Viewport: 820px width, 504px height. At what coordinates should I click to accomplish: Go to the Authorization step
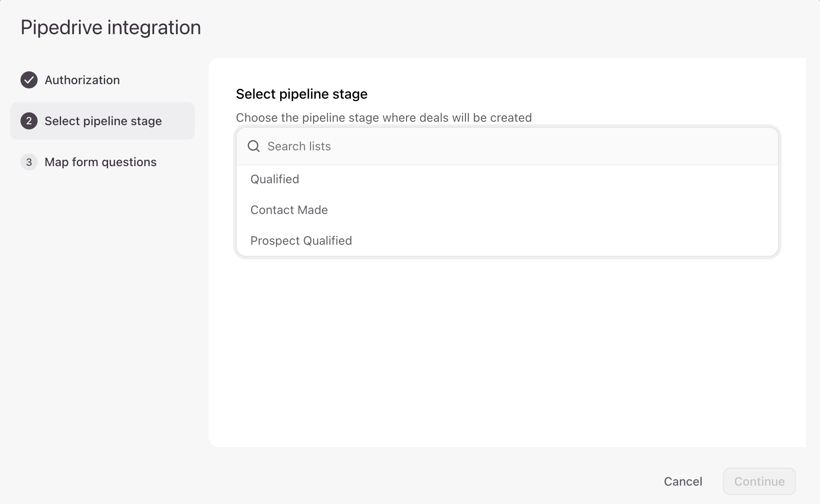[102, 80]
